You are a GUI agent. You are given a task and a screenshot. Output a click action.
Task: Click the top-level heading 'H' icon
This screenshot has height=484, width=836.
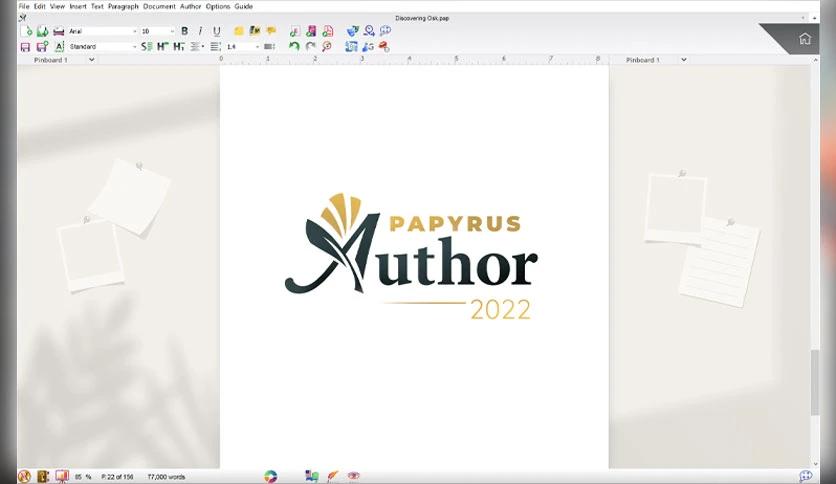163,47
